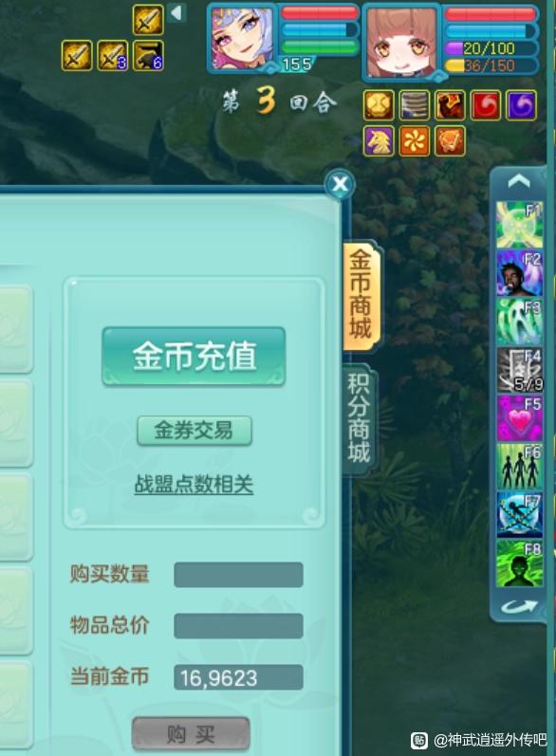Viewport: 556px width, 756px height.
Task: Flip the skill bar with curved arrow
Action: click(x=519, y=606)
